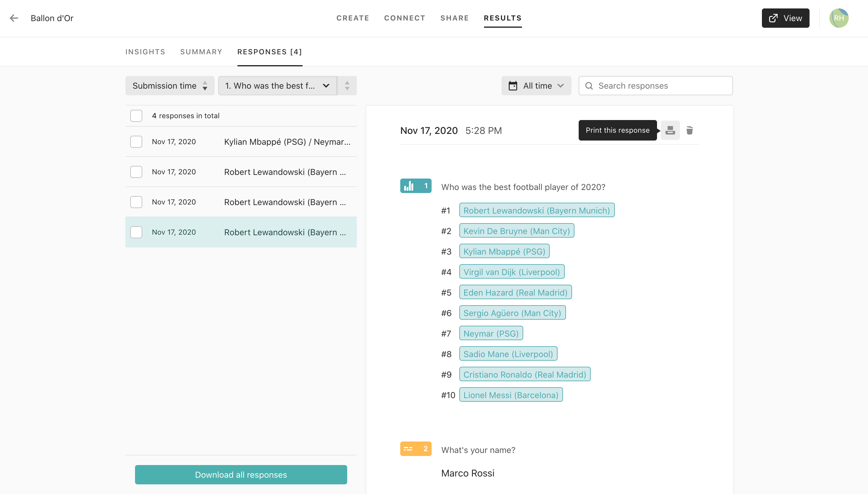
Task: Open the second Nov 17 Lewandowski response
Action: pos(241,172)
